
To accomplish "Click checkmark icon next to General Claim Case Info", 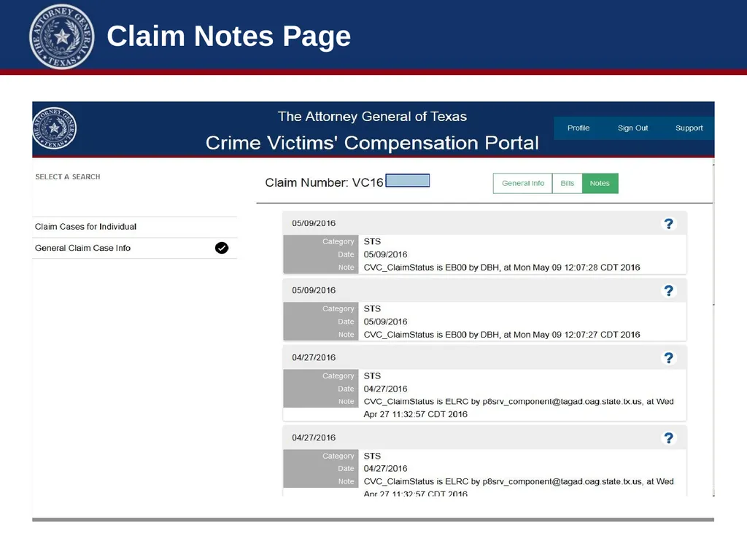I will tap(222, 248).
